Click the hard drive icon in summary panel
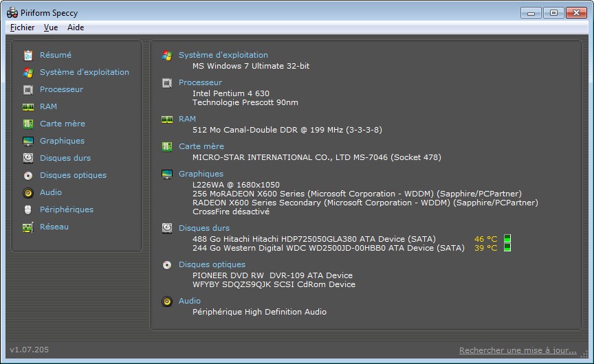 [167, 228]
